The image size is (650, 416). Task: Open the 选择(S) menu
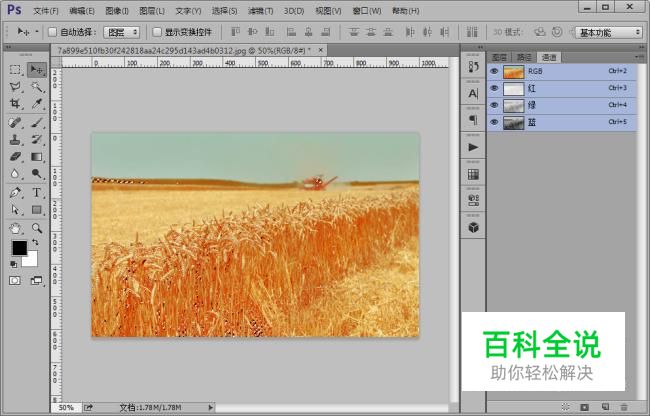tap(224, 11)
